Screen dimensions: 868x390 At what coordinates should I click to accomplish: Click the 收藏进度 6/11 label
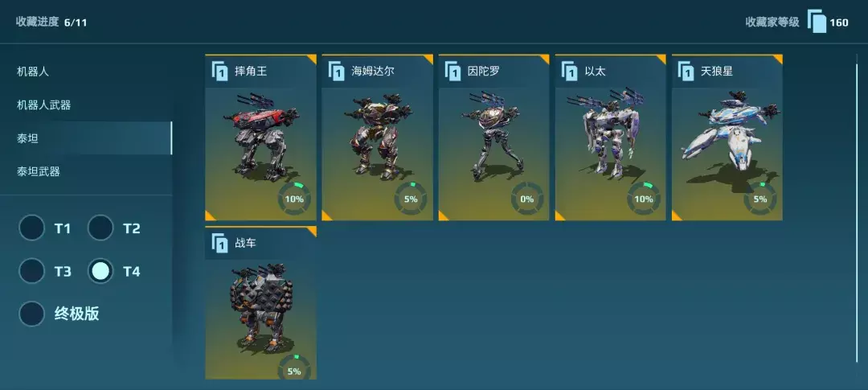[x=51, y=23]
